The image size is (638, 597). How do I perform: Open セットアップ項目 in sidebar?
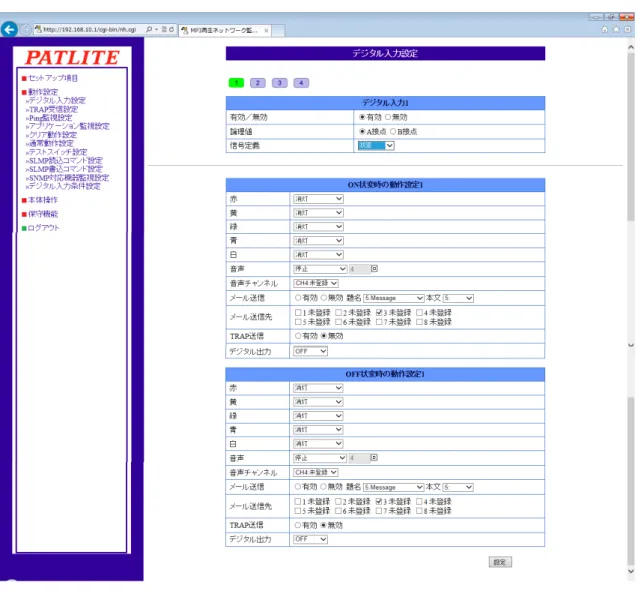point(53,78)
